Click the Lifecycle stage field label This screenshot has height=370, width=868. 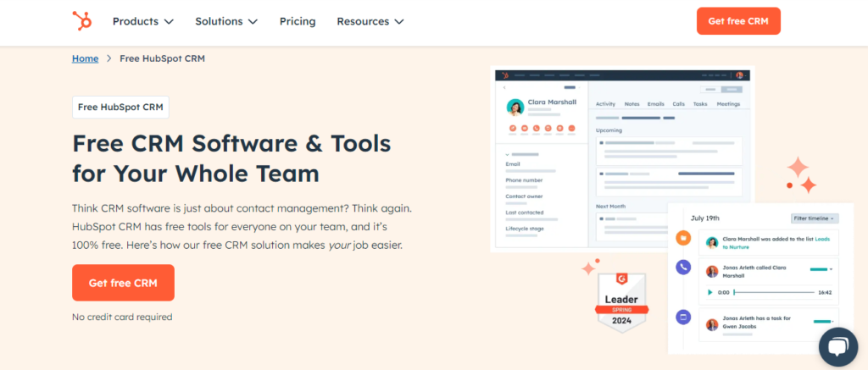[524, 229]
